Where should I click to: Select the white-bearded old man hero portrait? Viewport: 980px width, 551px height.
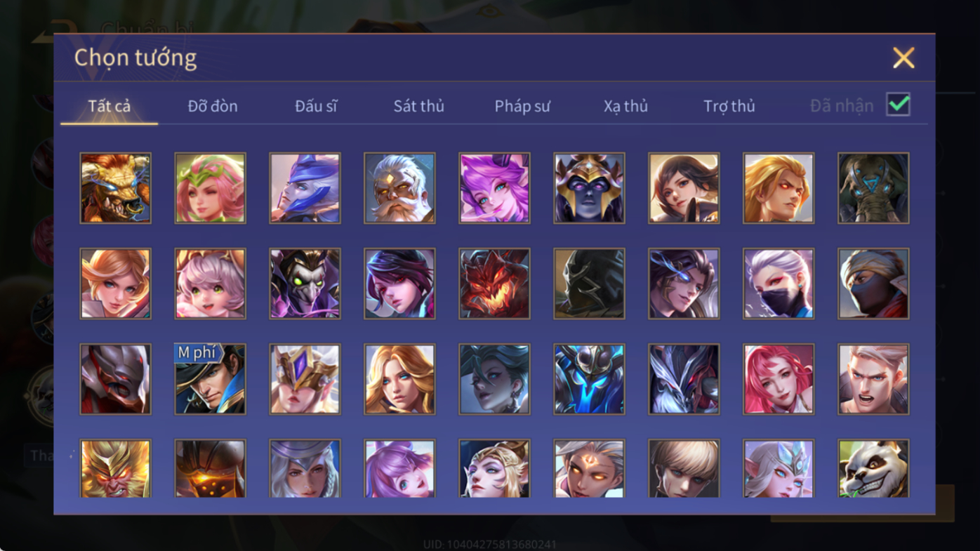pos(400,188)
